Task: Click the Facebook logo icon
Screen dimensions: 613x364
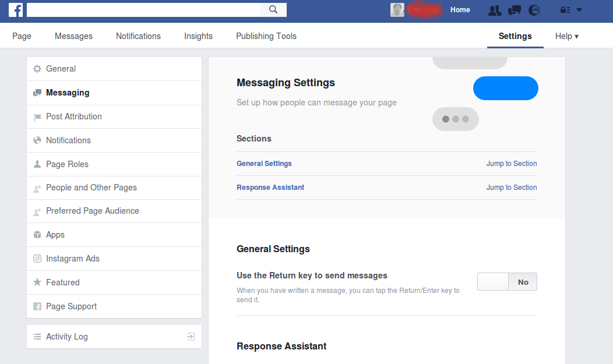Action: 16,10
